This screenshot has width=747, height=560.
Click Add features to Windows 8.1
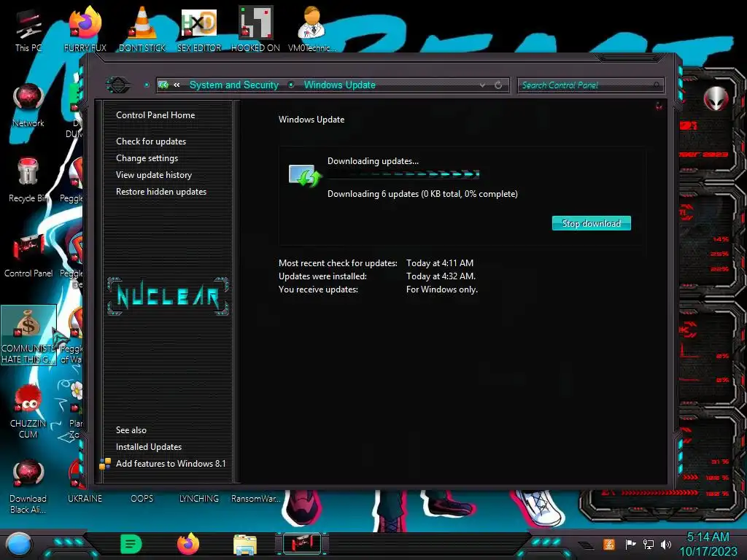pyautogui.click(x=171, y=463)
